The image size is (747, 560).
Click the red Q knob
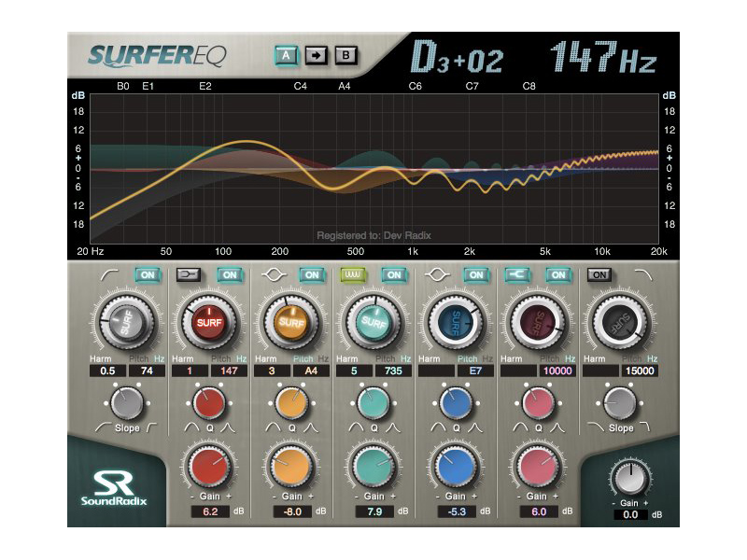tap(208, 403)
